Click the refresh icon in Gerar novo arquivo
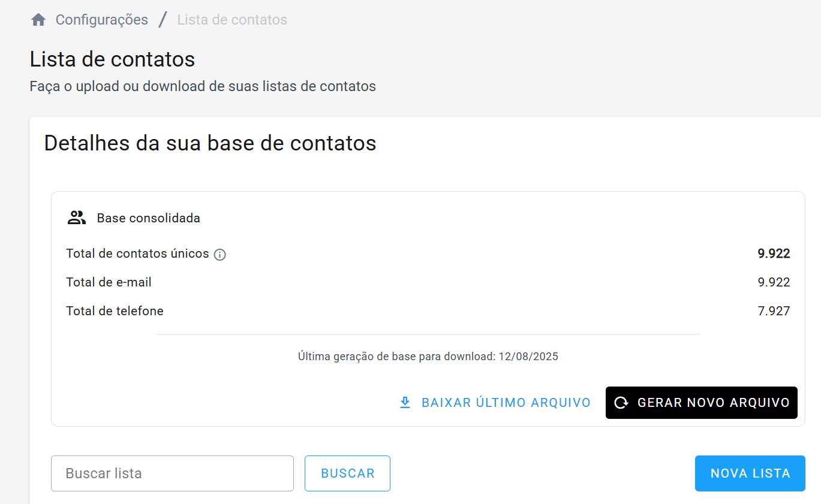This screenshot has height=504, width=821. (621, 403)
